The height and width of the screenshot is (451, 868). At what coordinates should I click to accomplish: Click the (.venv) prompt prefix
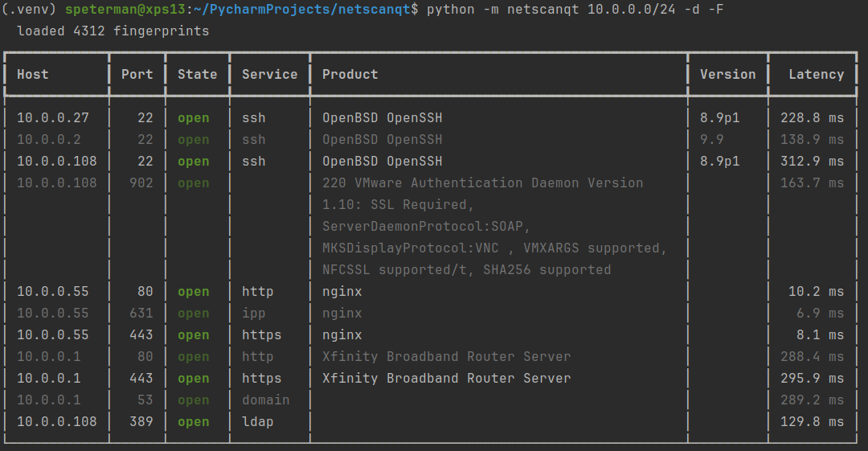(x=29, y=10)
